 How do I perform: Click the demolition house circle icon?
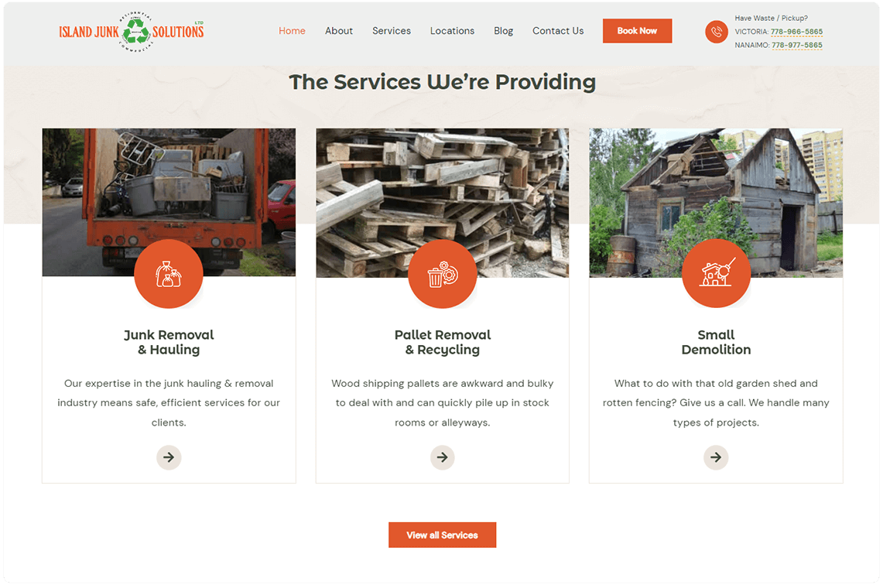(716, 273)
